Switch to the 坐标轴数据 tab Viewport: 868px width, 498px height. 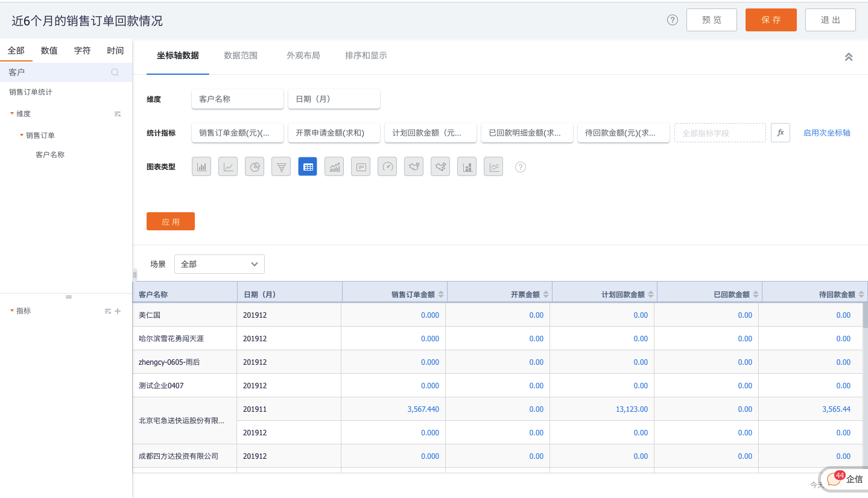[x=178, y=55]
